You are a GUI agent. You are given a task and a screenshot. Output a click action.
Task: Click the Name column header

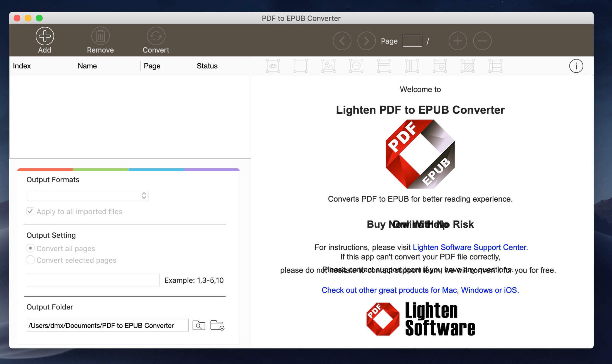point(87,66)
